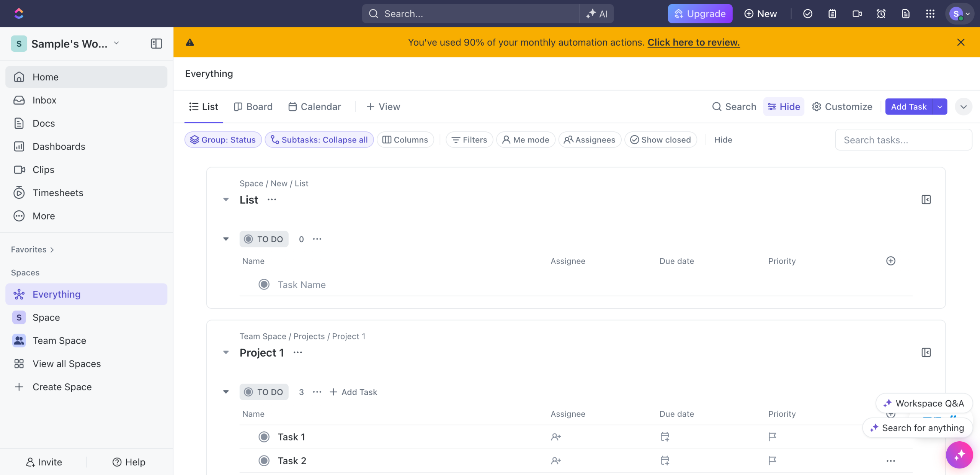The height and width of the screenshot is (475, 980).
Task: Open Dashboards from the sidebar
Action: 59,146
